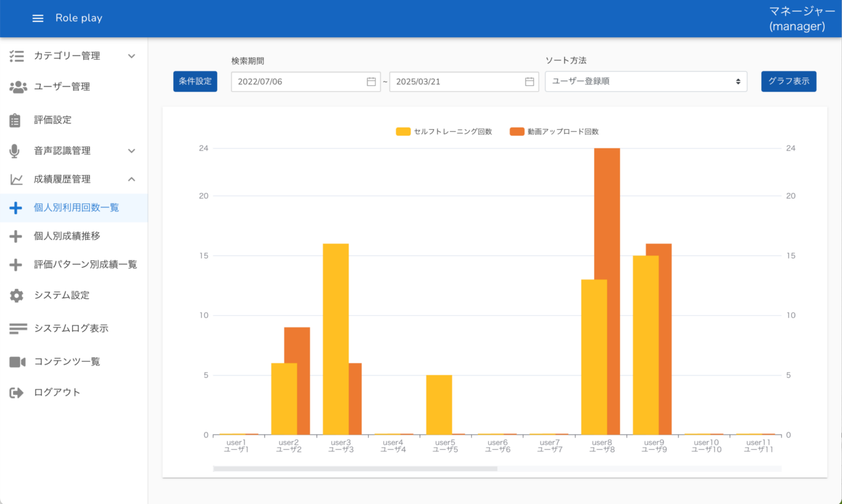842x504 pixels.
Task: Open the ユーザー登録順 sort dropdown
Action: pyautogui.click(x=646, y=81)
